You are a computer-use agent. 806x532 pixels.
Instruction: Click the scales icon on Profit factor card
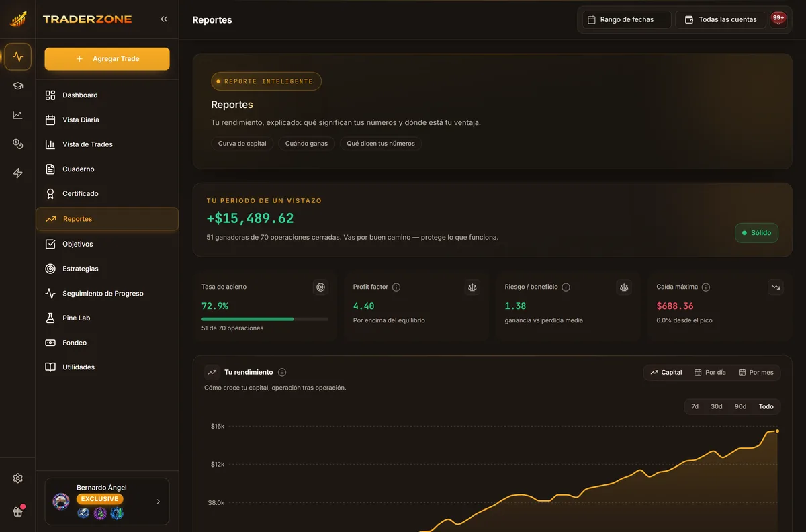pos(473,287)
